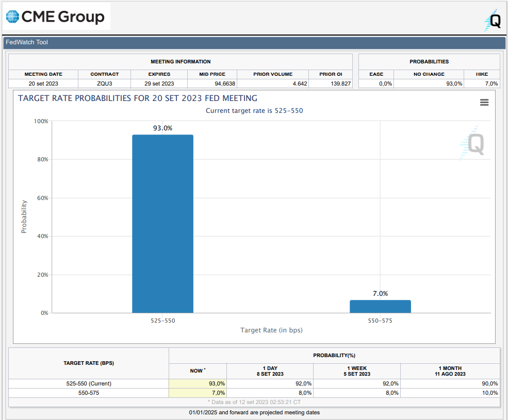Click the CONTRACT column header
Viewport: 508px width, 420px height.
[104, 74]
